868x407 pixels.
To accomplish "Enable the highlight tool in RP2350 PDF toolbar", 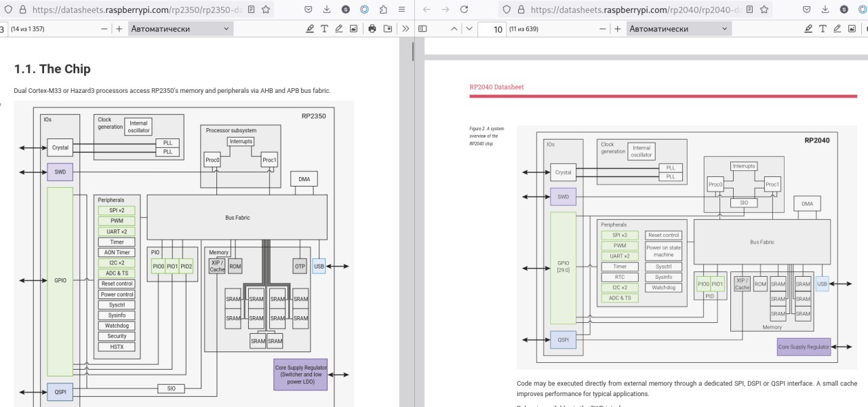I will coord(310,28).
